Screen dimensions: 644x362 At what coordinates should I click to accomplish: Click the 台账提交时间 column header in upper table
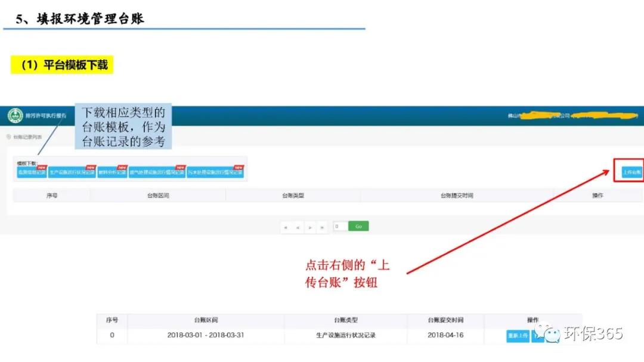[x=456, y=196]
